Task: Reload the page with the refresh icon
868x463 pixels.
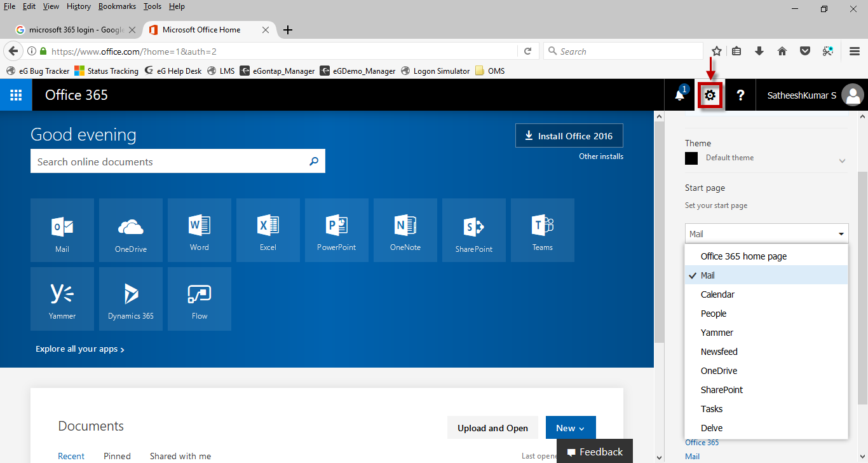Action: coord(527,52)
